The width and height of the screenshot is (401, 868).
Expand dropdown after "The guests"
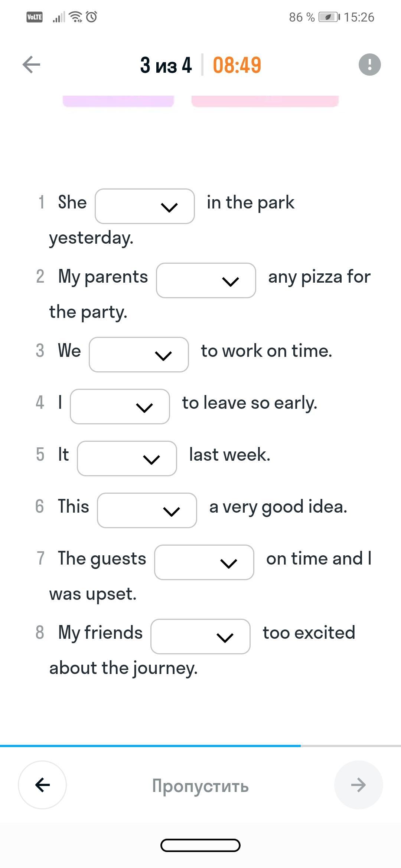pyautogui.click(x=204, y=562)
